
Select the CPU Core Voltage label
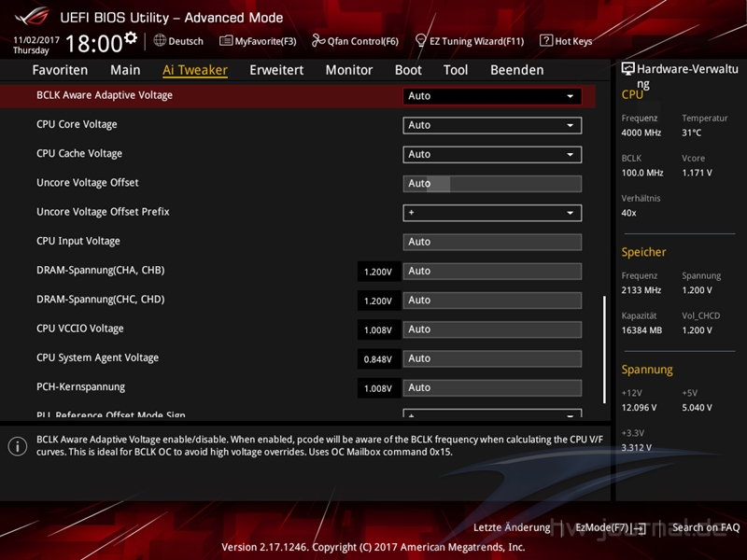(x=77, y=124)
